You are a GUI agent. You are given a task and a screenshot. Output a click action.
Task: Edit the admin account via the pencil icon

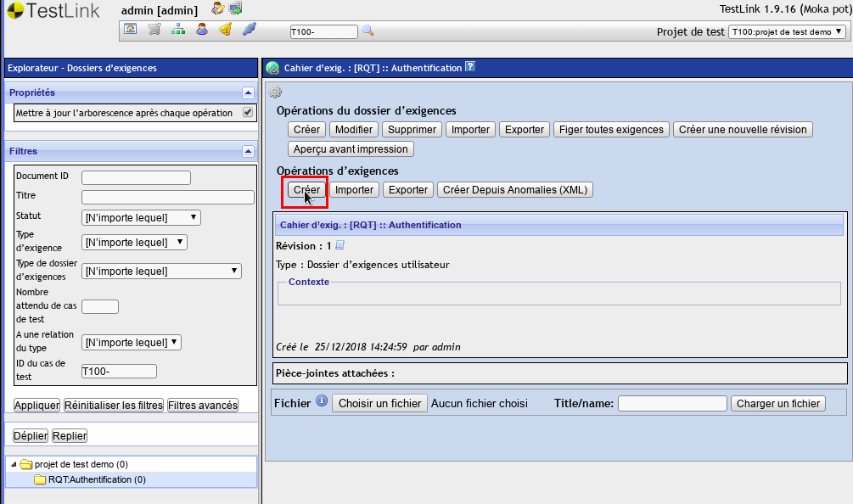pyautogui.click(x=216, y=8)
